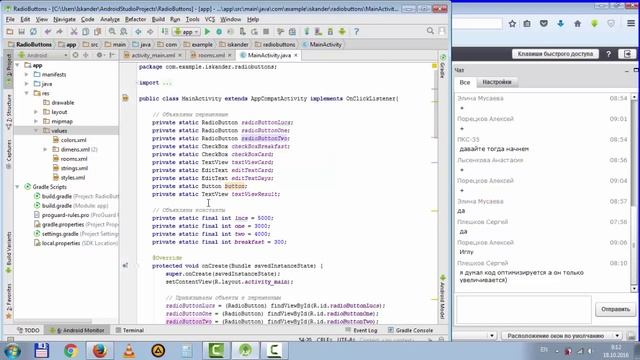Expand the mipmap folder
The width and height of the screenshot is (640, 360).
(x=36, y=122)
